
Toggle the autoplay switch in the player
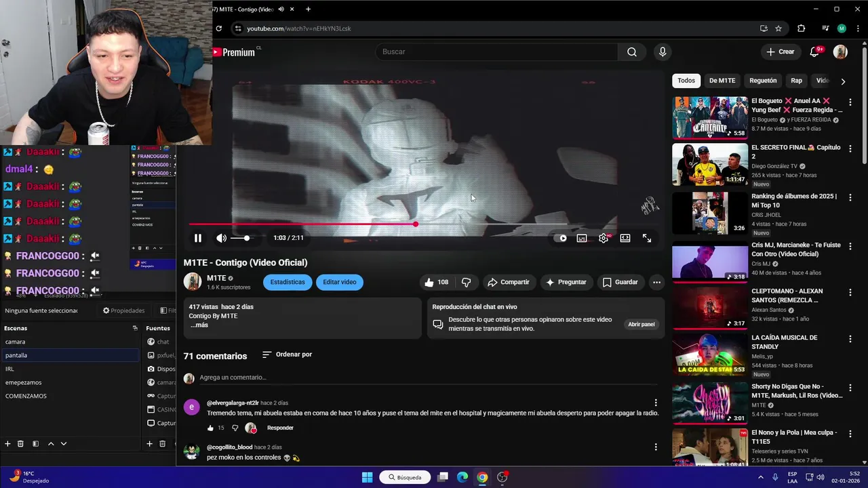click(x=561, y=238)
